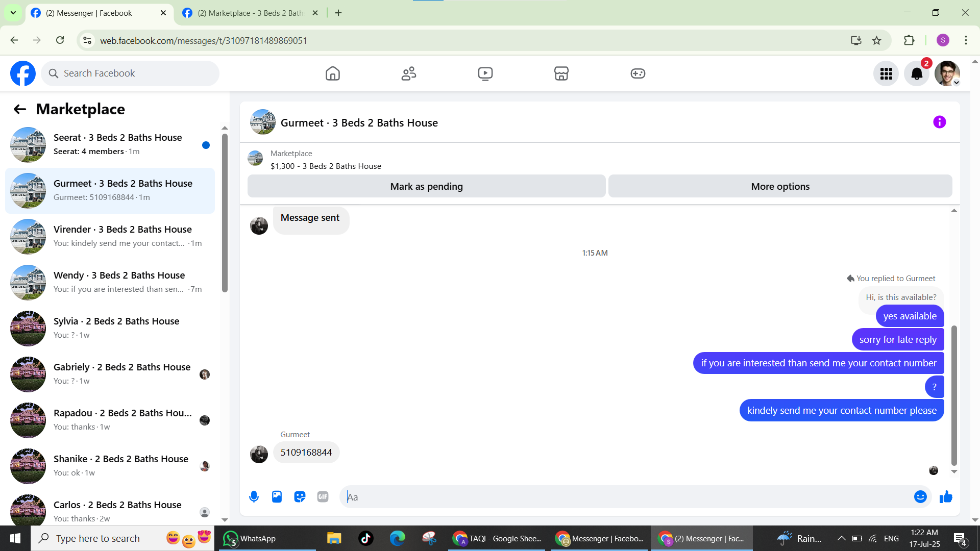Open the Chrome extensions puzzle icon
This screenshot has width=980, height=551.
tap(909, 40)
